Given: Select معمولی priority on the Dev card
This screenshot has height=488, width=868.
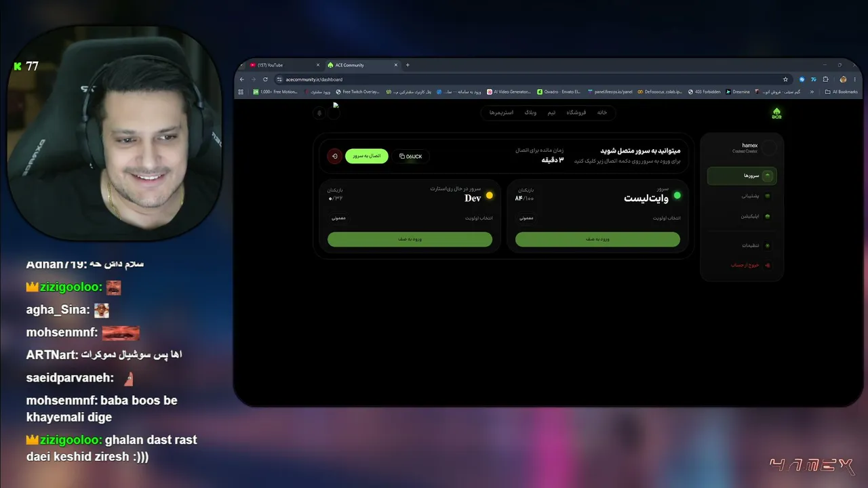Looking at the screenshot, I should coord(338,218).
